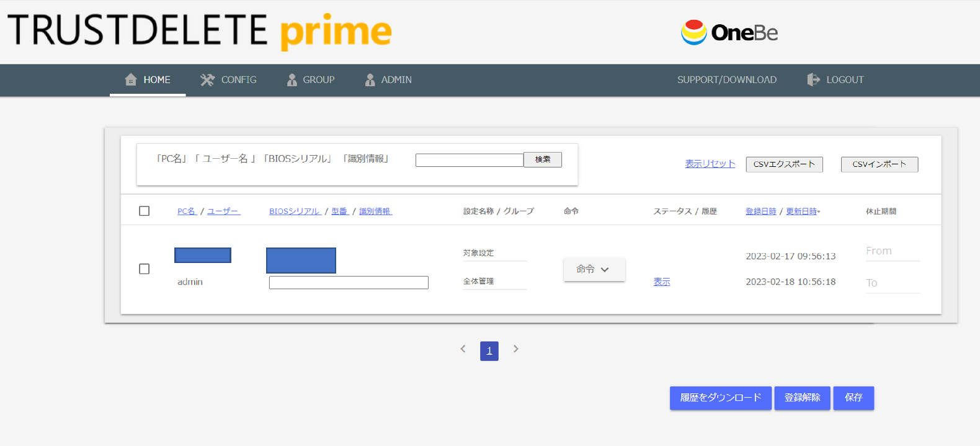The height and width of the screenshot is (446, 980).
Task: Click the ADMIN person icon
Action: click(370, 79)
